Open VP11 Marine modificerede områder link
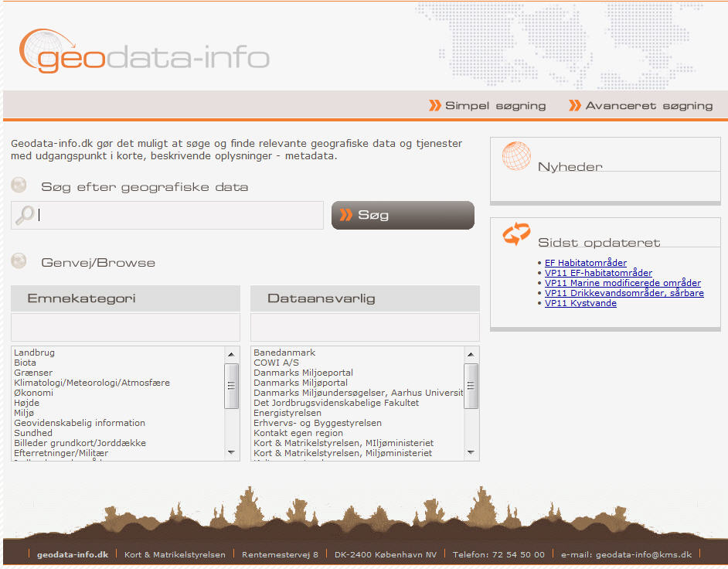The width and height of the screenshot is (728, 569). (x=622, y=283)
